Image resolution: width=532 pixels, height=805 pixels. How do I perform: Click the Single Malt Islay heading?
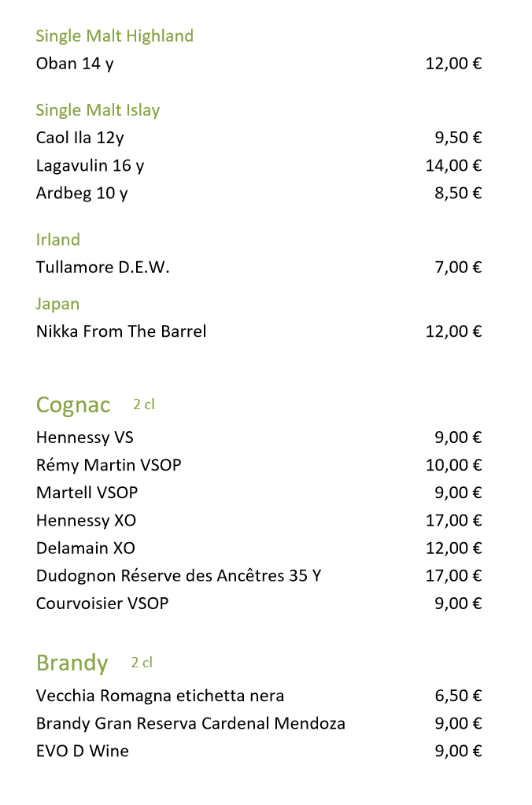click(x=98, y=110)
